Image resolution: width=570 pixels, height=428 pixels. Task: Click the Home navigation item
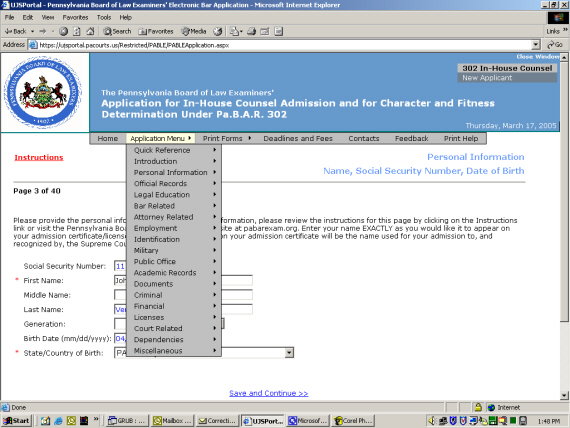108,139
